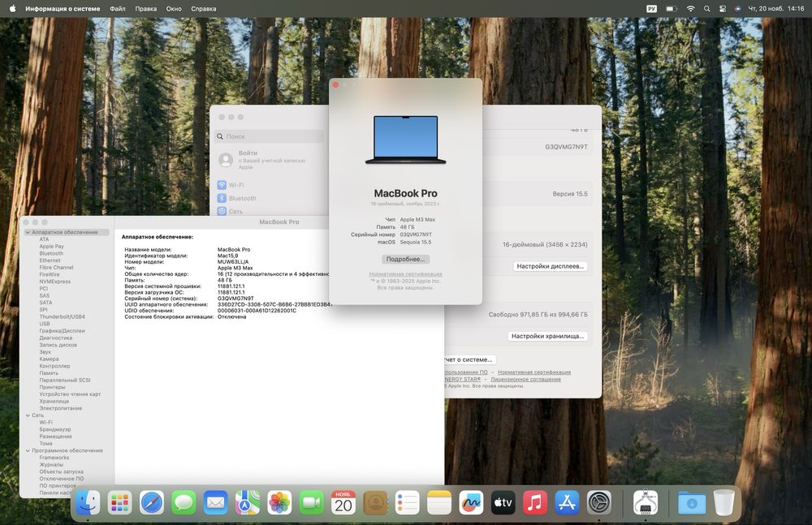Click the Настройки дисплеев... button
Screen dimensions: 812x525
(x=550, y=266)
